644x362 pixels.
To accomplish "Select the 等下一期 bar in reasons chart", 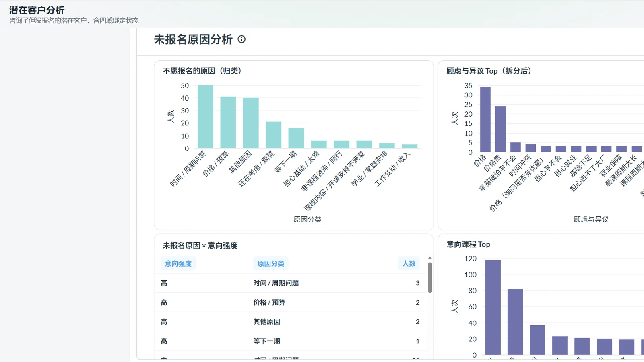I will (296, 138).
